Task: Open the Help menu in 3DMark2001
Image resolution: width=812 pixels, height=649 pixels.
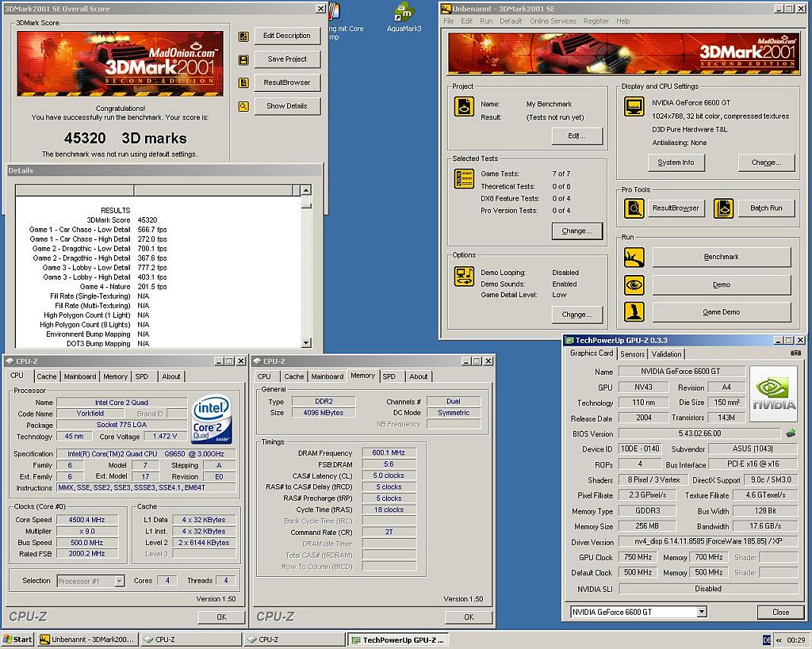Action: (x=623, y=21)
